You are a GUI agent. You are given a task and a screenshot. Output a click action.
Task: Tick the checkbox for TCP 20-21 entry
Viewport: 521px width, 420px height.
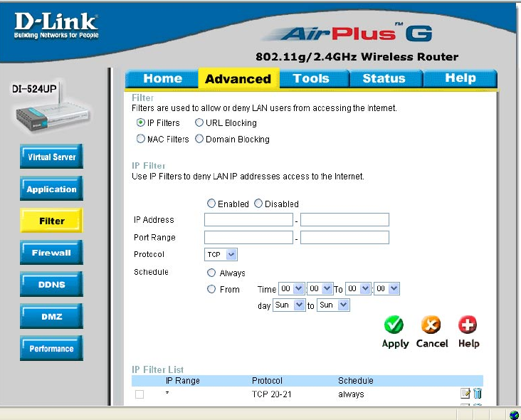(x=140, y=394)
